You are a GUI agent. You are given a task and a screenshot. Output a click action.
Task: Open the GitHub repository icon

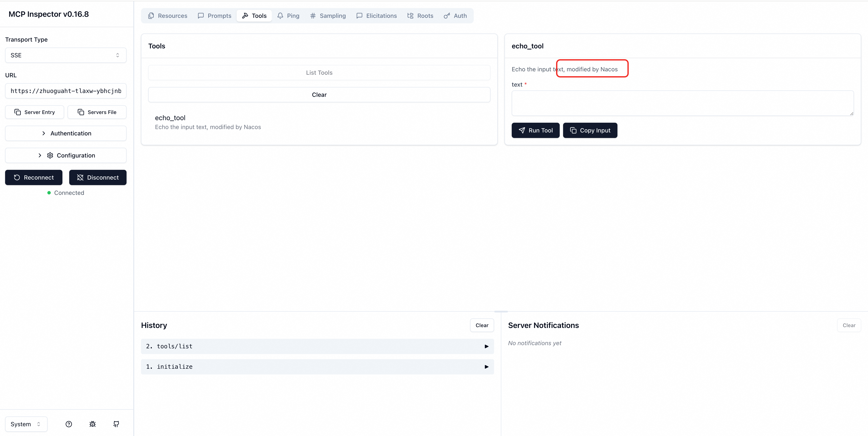click(116, 424)
